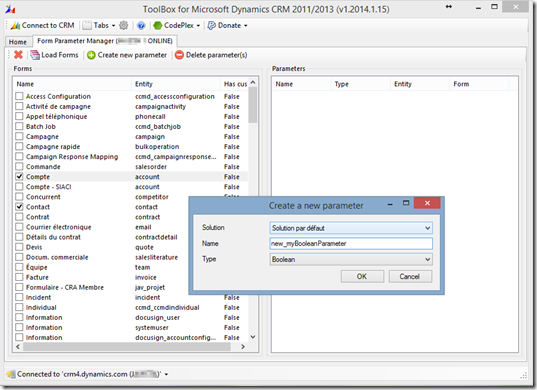This screenshot has width=537, height=390.
Task: Click the docusign_user entity cell
Action: (x=157, y=317)
